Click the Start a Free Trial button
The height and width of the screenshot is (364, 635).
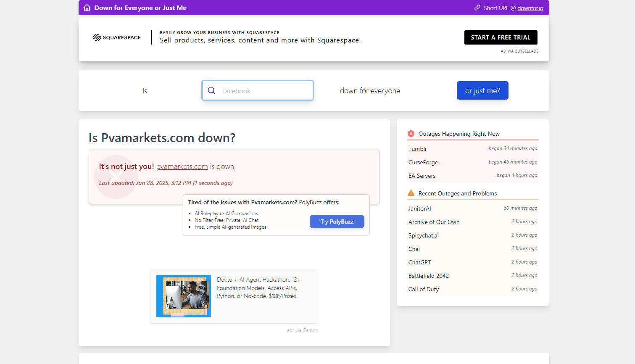pos(501,37)
